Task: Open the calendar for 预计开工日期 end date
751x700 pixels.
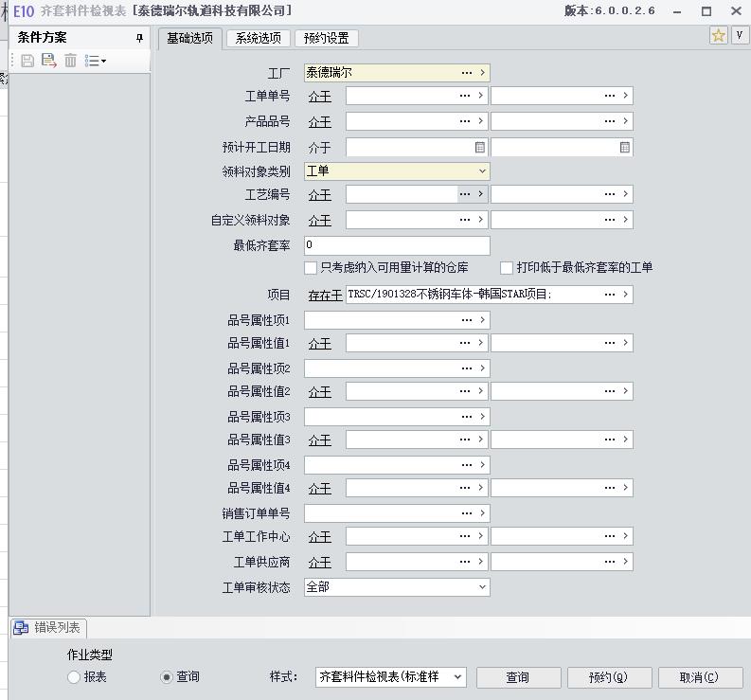Action: pyautogui.click(x=624, y=147)
